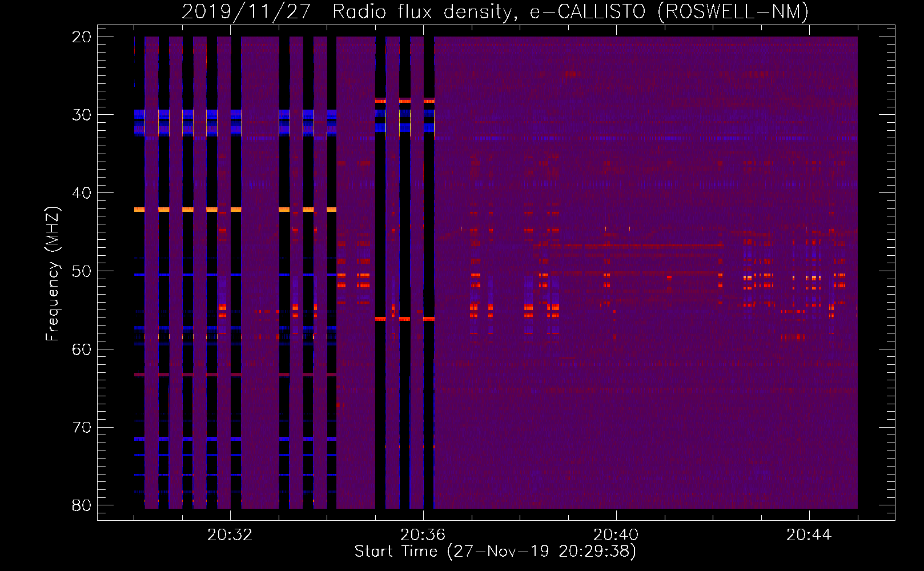Click the 20:36 time tick label
The width and height of the screenshot is (924, 571).
coord(423,535)
